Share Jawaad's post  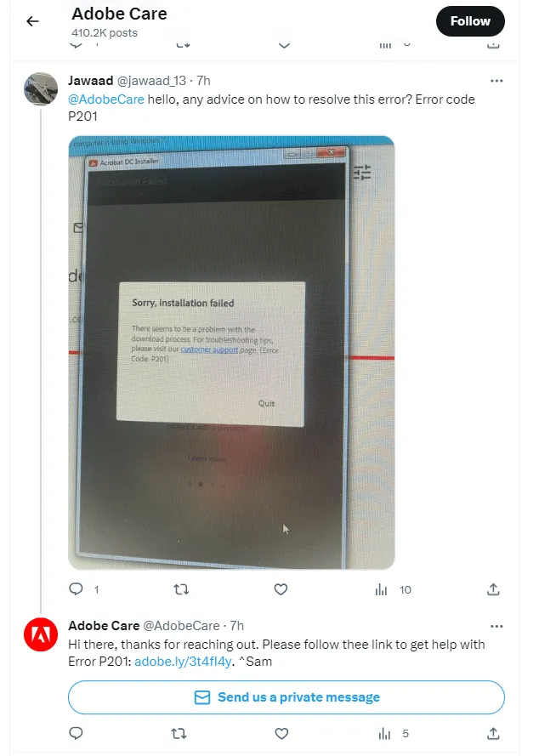[x=493, y=589]
